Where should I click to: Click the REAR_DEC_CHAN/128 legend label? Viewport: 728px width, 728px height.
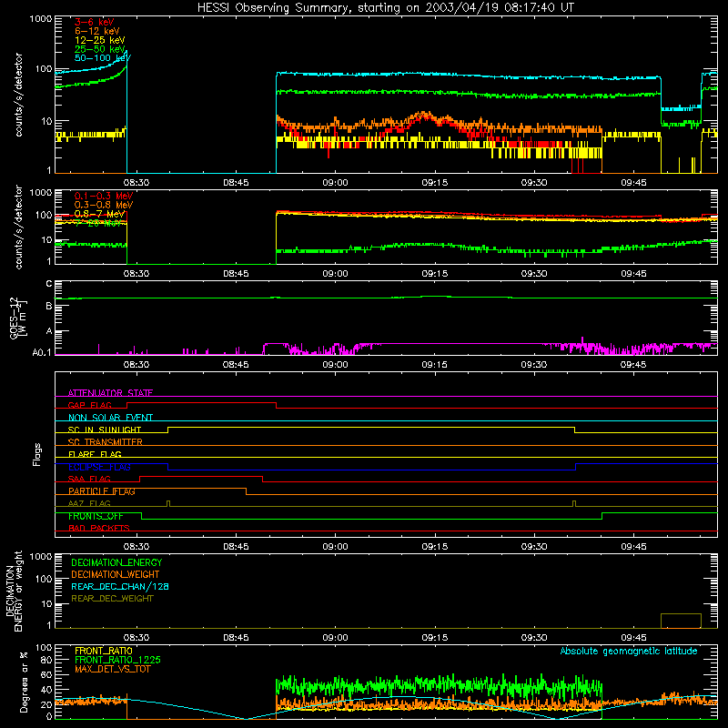[120, 587]
